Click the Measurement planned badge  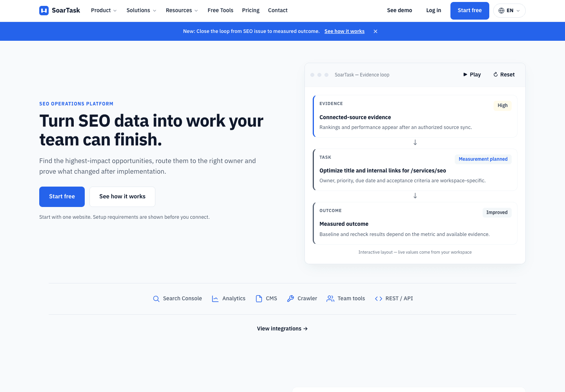point(483,159)
